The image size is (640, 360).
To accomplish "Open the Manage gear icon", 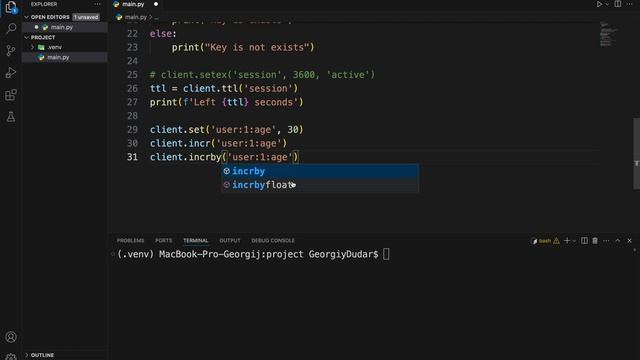I will click(x=11, y=357).
